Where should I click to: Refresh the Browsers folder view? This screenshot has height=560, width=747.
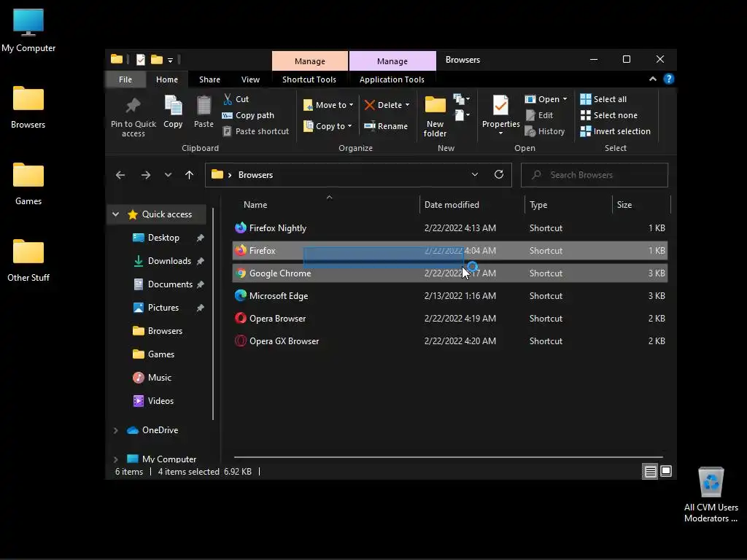click(499, 174)
